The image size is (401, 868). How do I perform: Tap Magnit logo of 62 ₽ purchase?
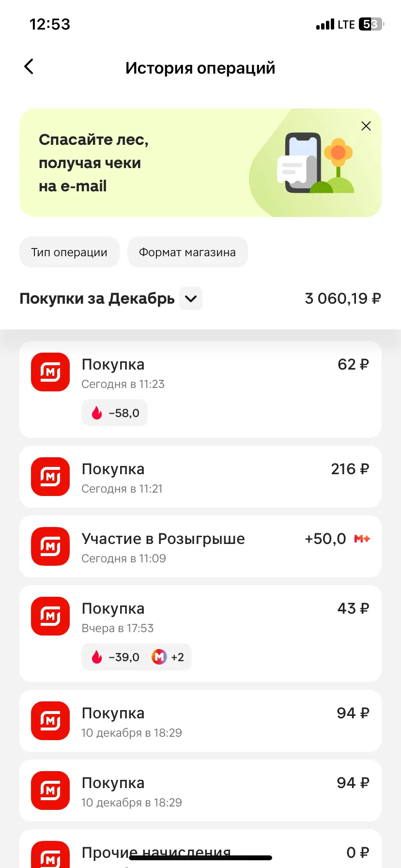click(x=50, y=372)
